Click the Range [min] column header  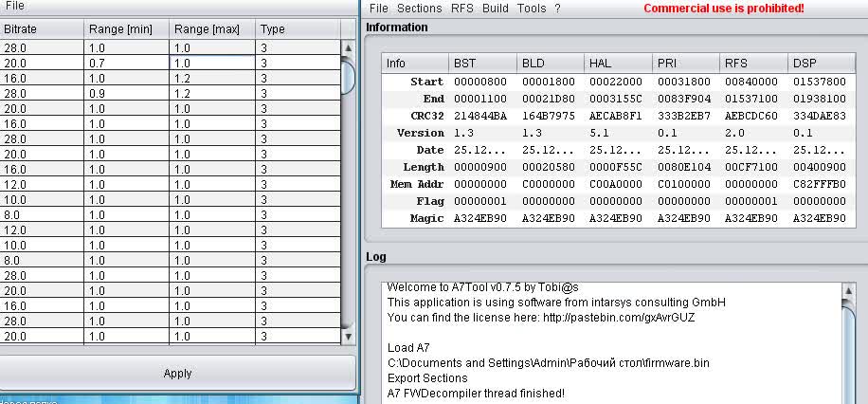[127, 29]
